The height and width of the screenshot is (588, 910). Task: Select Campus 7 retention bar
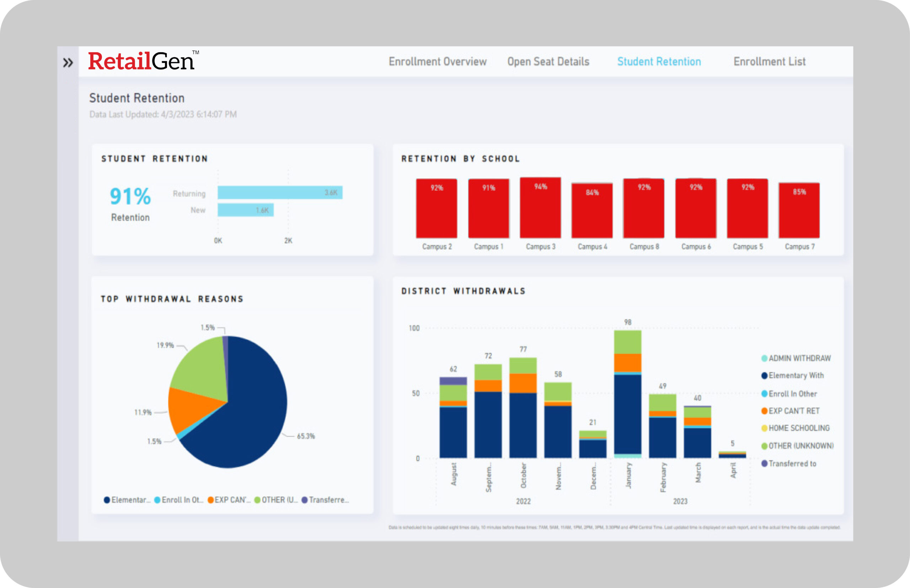(799, 211)
